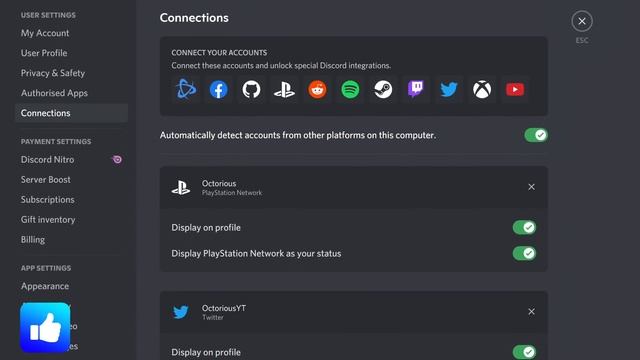Open Discord Nitro settings
Screen dimensions: 640x360
click(x=71, y=160)
